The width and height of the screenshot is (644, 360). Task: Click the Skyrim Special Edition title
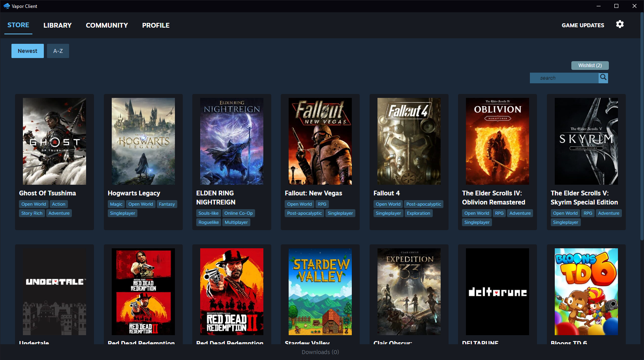tap(584, 197)
